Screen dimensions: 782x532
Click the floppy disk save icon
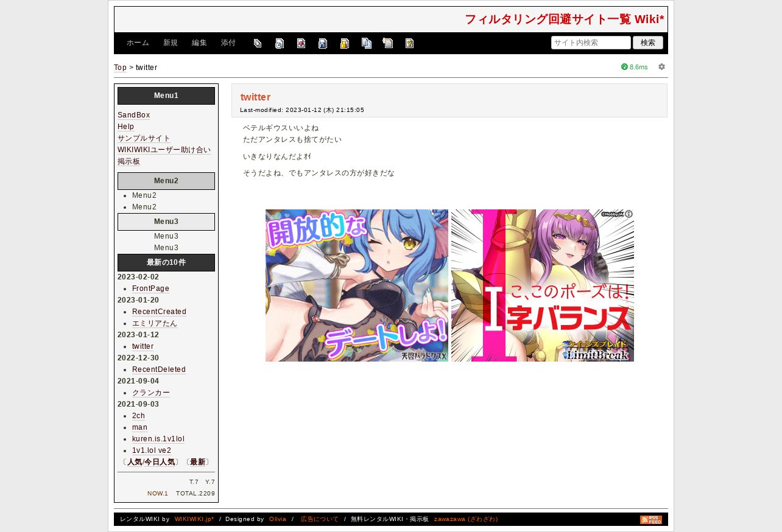(x=323, y=43)
